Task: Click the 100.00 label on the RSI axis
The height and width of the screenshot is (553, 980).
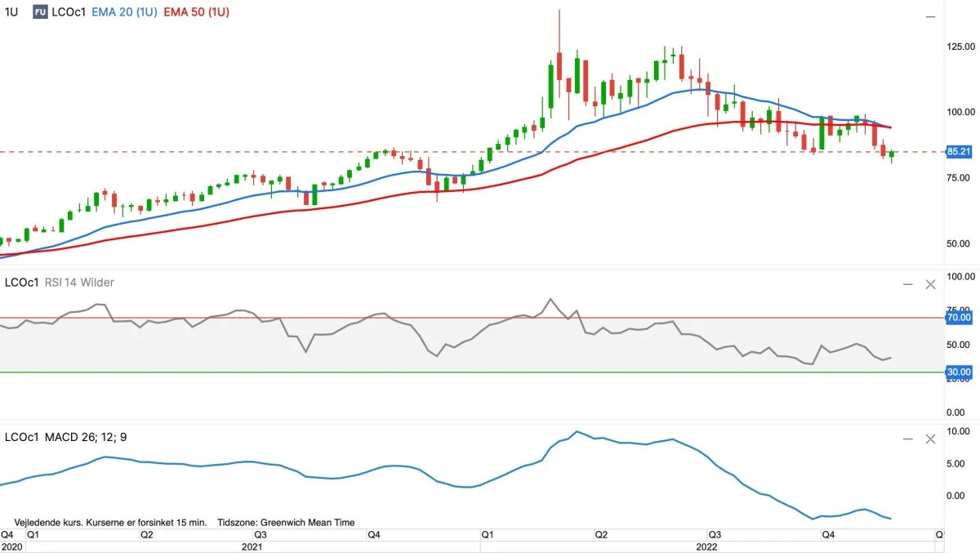Action: (x=960, y=277)
